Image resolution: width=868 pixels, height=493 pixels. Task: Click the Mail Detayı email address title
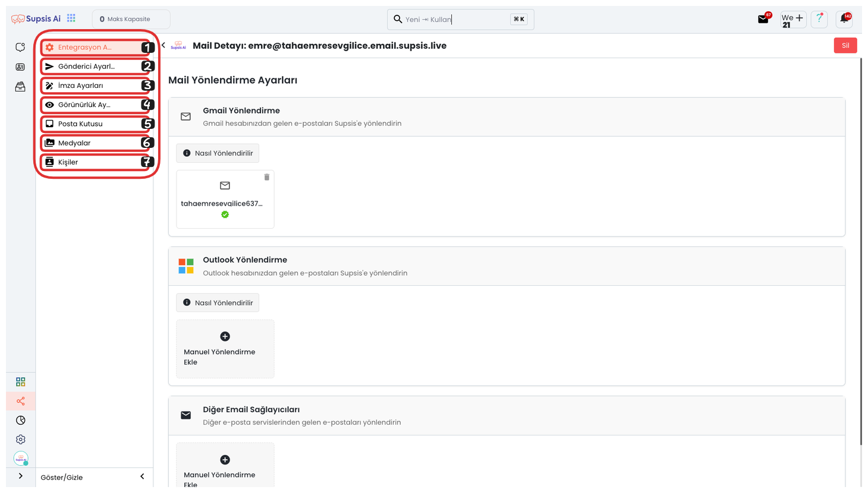pos(320,46)
